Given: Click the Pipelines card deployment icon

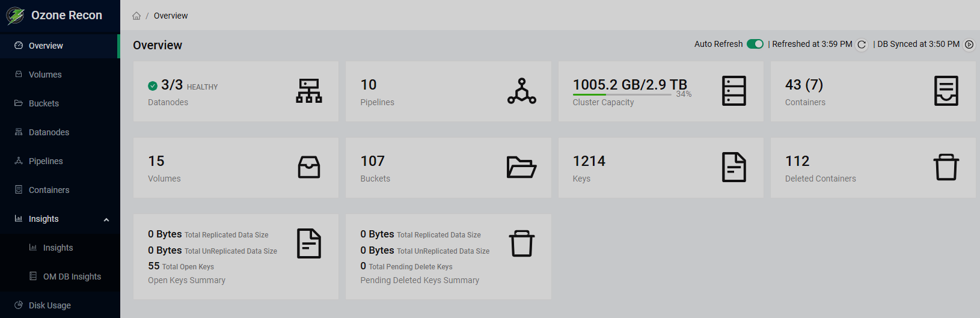Looking at the screenshot, I should [x=522, y=91].
